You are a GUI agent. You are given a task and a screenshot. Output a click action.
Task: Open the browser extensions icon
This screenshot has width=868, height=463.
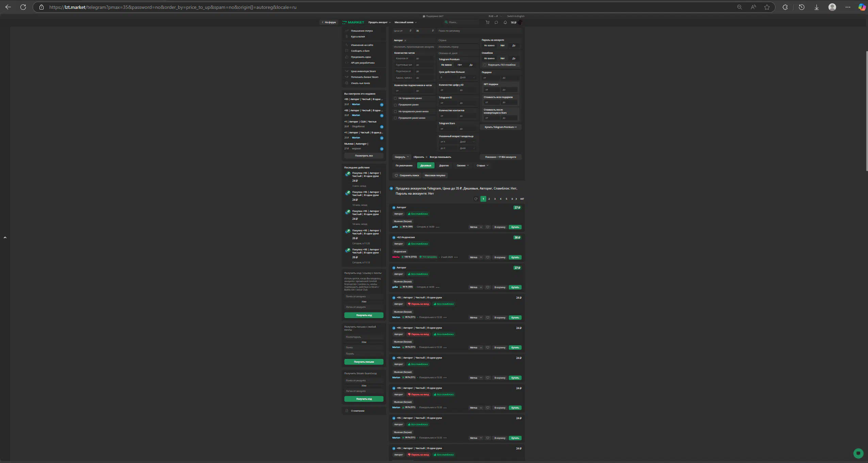click(785, 7)
